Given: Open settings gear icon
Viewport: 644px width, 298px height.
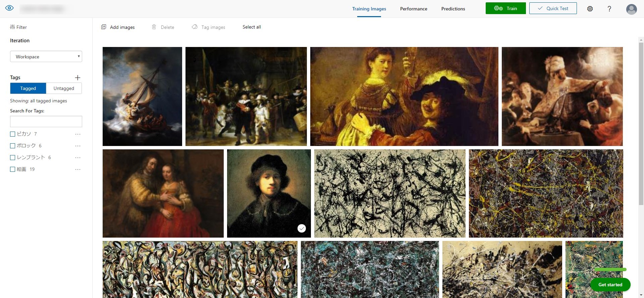Looking at the screenshot, I should 590,9.
